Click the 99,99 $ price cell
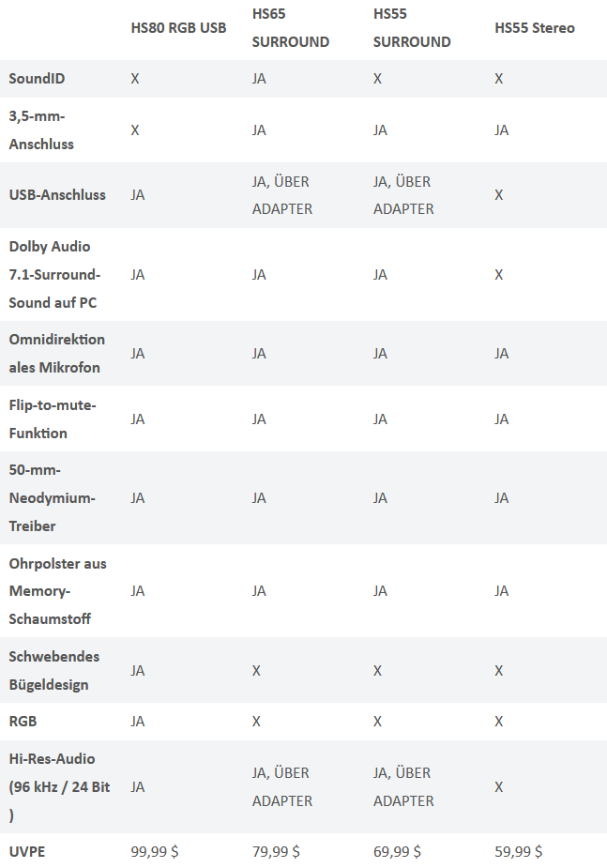Image resolution: width=607 pixels, height=868 pixels. pos(155,851)
